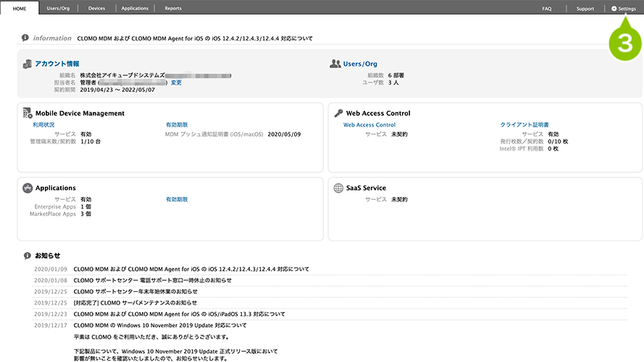This screenshot has height=362, width=644.
Task: Click the アカウント情報 building icon
Action: point(27,64)
